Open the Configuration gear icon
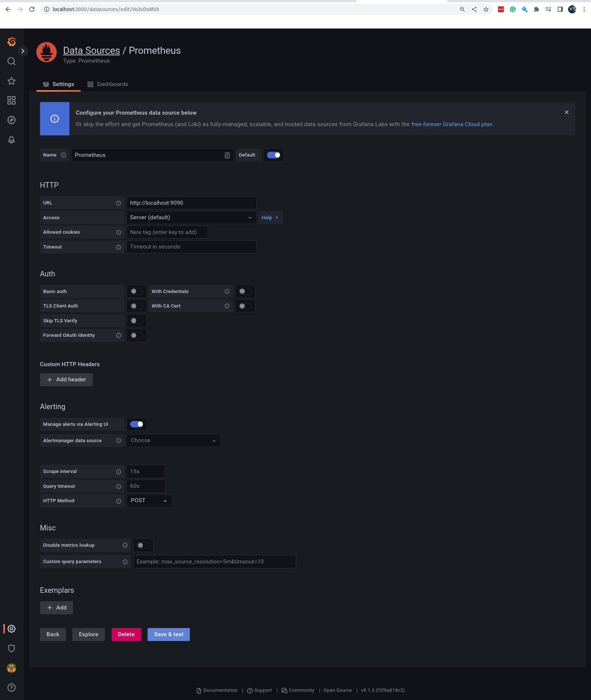This screenshot has width=591, height=700. point(11,629)
